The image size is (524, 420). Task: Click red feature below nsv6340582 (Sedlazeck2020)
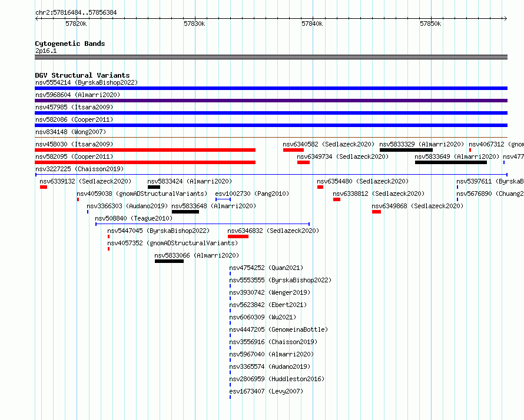click(293, 150)
